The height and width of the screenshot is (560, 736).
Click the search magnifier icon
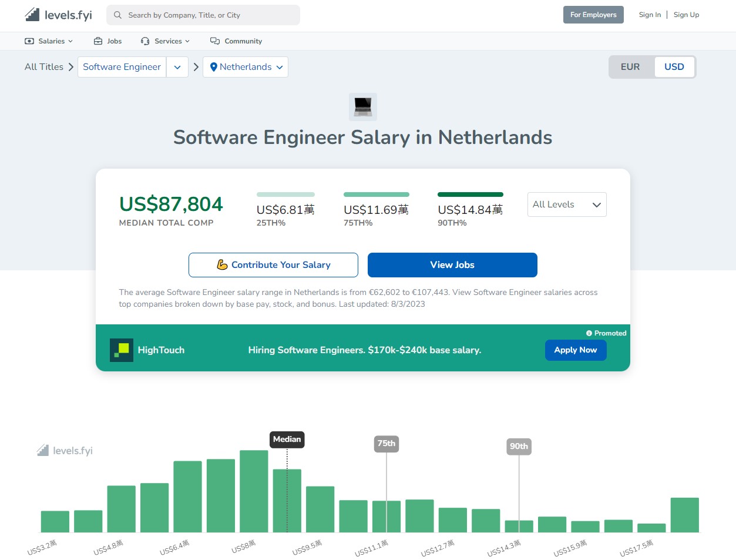[x=117, y=15]
